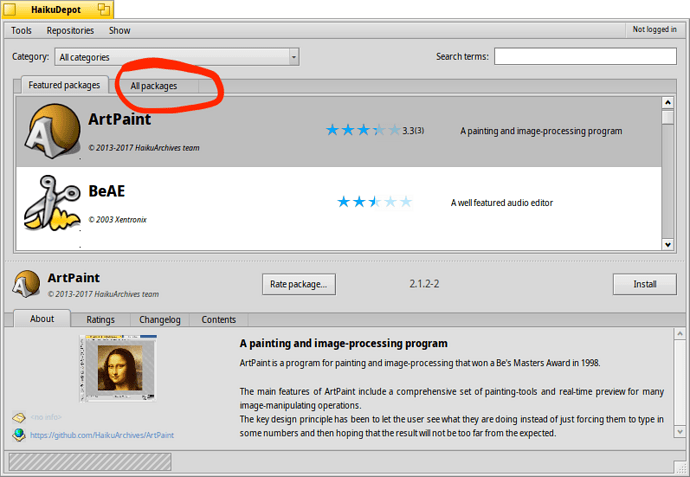Click the BeAE star rating
690x477 pixels.
374,202
